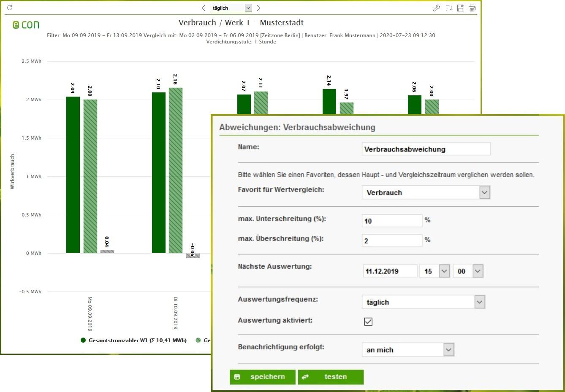This screenshot has height=392, width=565.
Task: Print the report via the printer icon
Action: click(472, 8)
